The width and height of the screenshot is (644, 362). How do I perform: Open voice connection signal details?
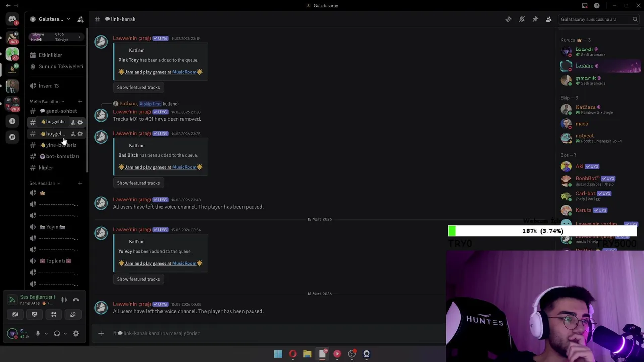coord(12,300)
